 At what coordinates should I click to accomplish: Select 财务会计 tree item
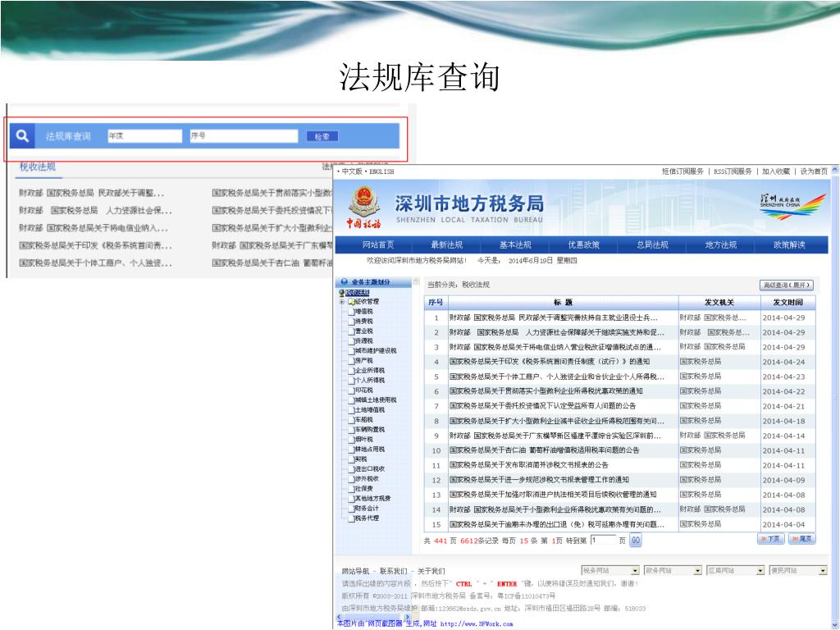coord(367,509)
